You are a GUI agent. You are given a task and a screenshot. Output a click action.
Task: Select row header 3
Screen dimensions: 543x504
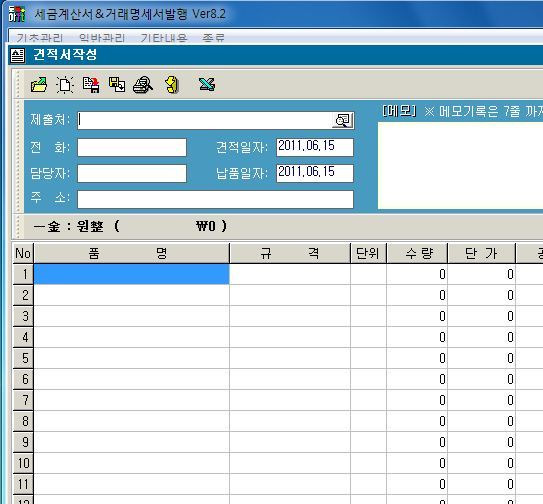(x=23, y=316)
